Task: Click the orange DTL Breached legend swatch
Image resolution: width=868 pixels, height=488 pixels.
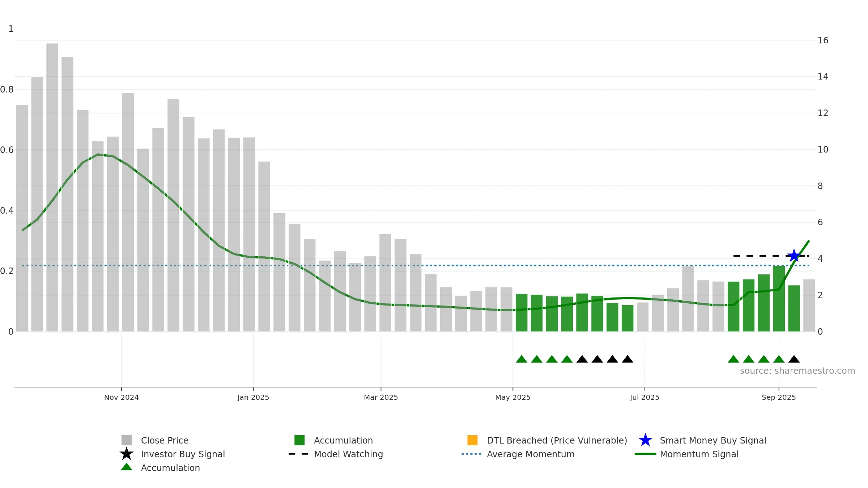Action: tap(472, 440)
